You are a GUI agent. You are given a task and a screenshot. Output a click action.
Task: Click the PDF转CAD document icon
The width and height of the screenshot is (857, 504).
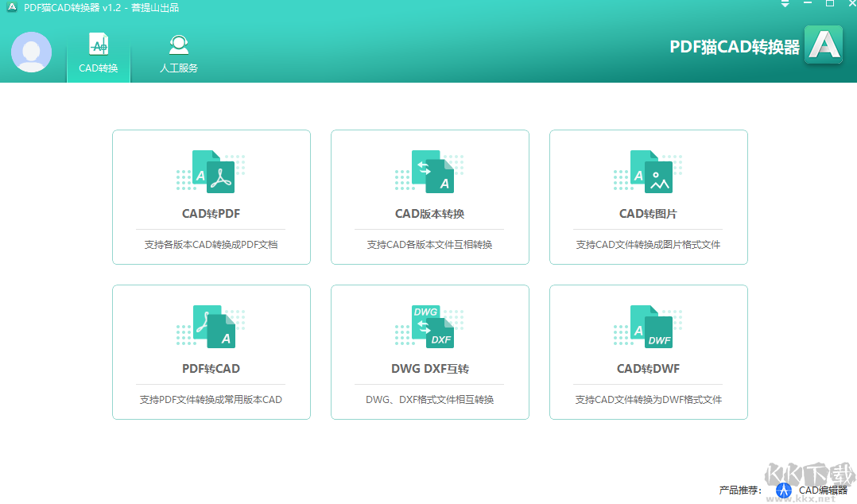[211, 325]
